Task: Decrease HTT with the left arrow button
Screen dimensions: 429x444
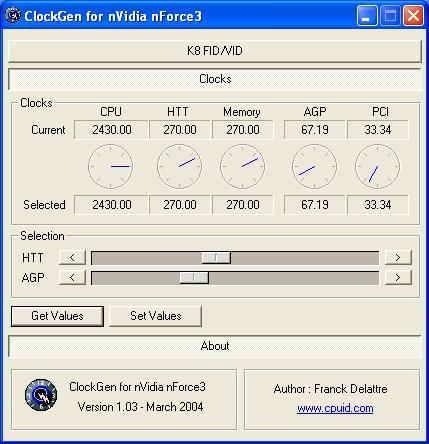Action: pyautogui.click(x=72, y=258)
